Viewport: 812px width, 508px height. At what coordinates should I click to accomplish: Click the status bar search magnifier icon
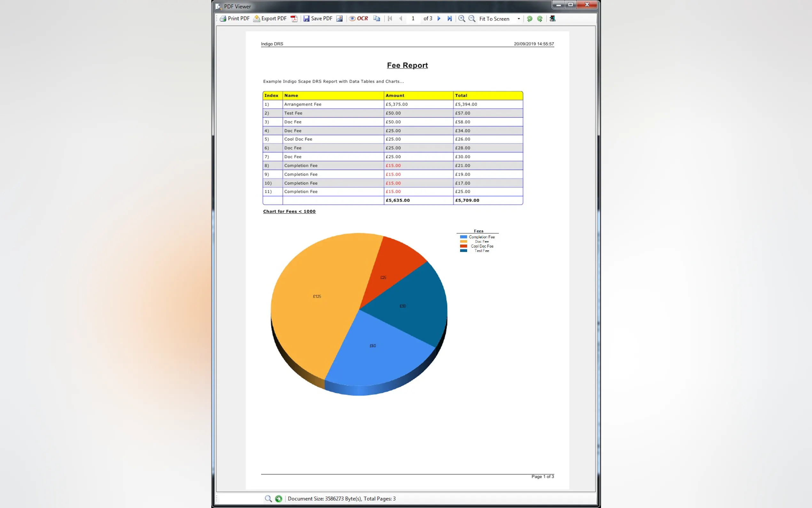pyautogui.click(x=268, y=499)
